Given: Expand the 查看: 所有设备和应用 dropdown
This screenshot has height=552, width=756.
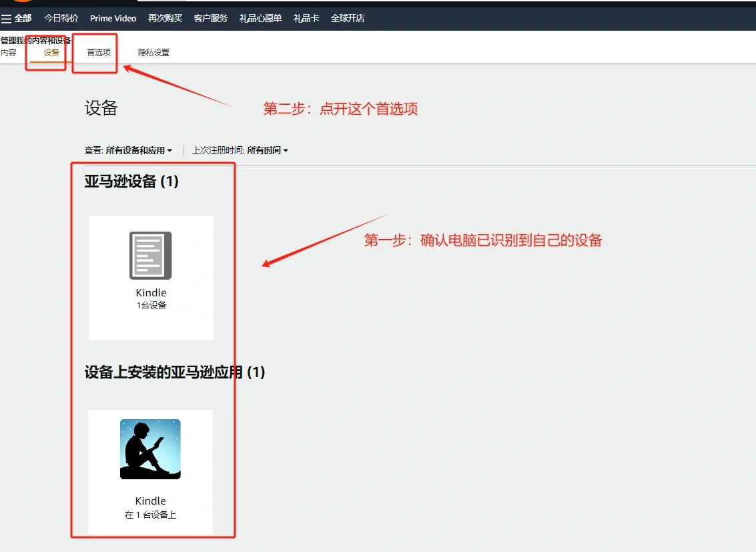Looking at the screenshot, I should (128, 150).
